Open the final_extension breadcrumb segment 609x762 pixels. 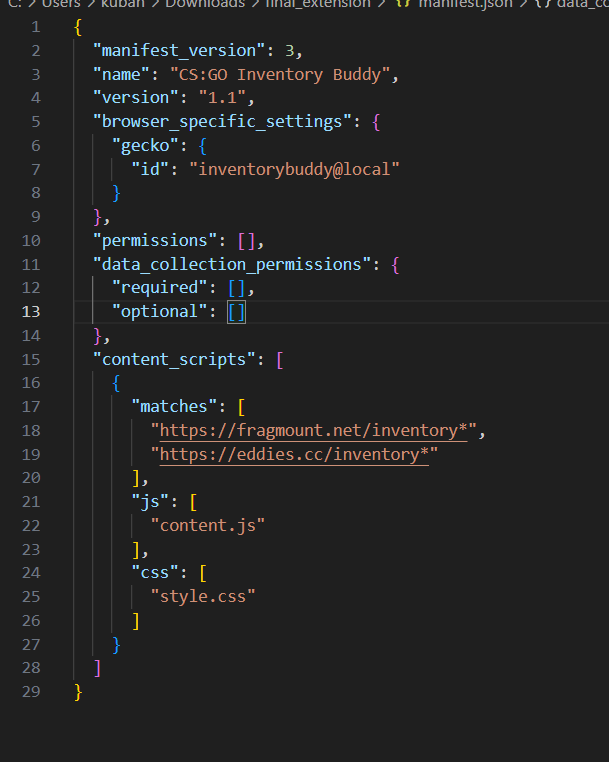pyautogui.click(x=318, y=4)
